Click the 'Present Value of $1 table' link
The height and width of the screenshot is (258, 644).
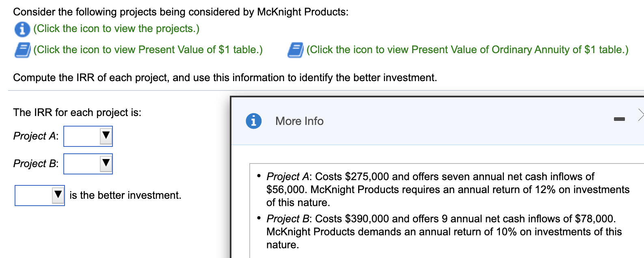click(148, 50)
